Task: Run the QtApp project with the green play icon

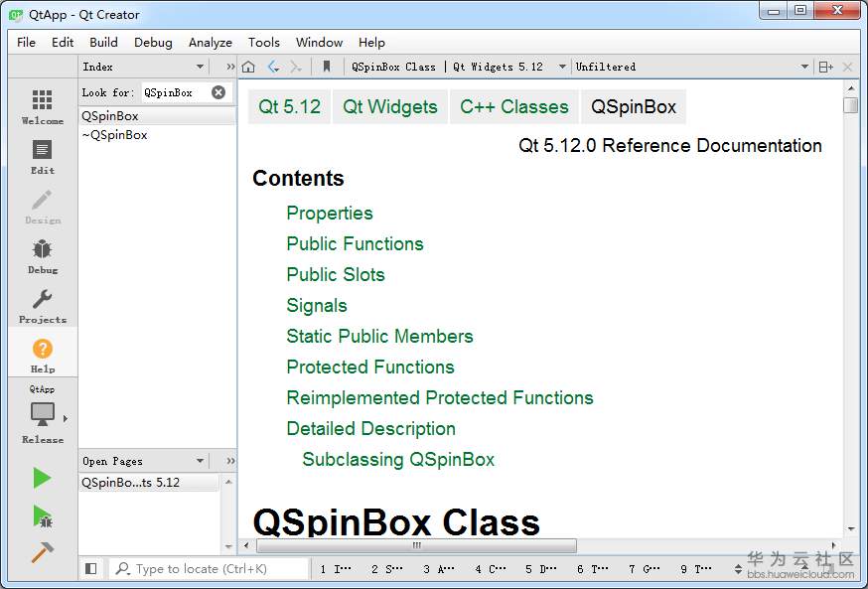Action: click(42, 478)
